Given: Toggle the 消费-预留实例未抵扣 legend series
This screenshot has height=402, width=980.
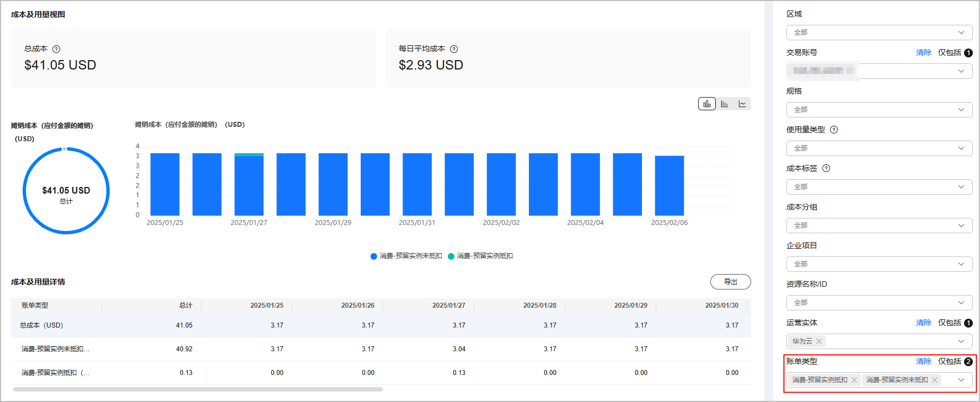Looking at the screenshot, I should (406, 256).
